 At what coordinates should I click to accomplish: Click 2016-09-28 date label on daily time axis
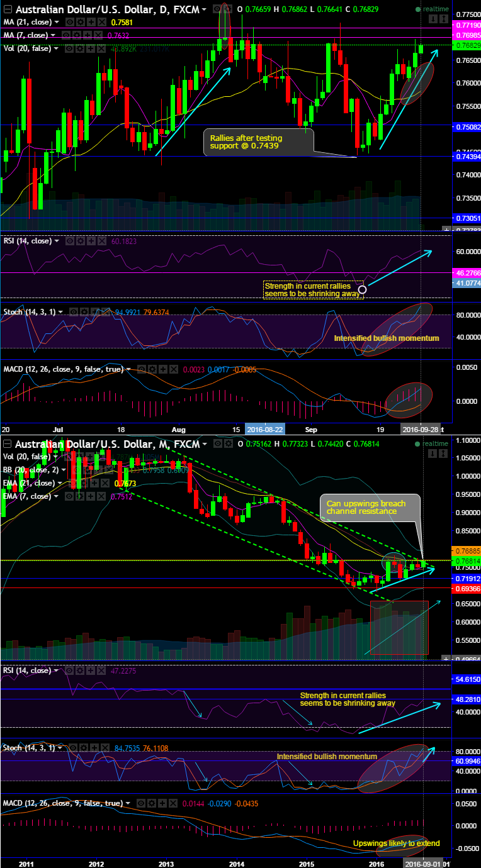pyautogui.click(x=421, y=429)
